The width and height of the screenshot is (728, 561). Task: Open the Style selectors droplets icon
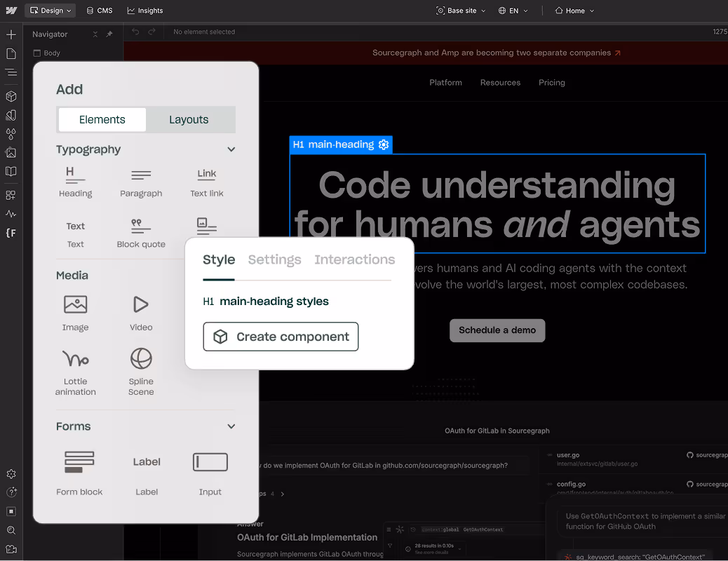(11, 134)
